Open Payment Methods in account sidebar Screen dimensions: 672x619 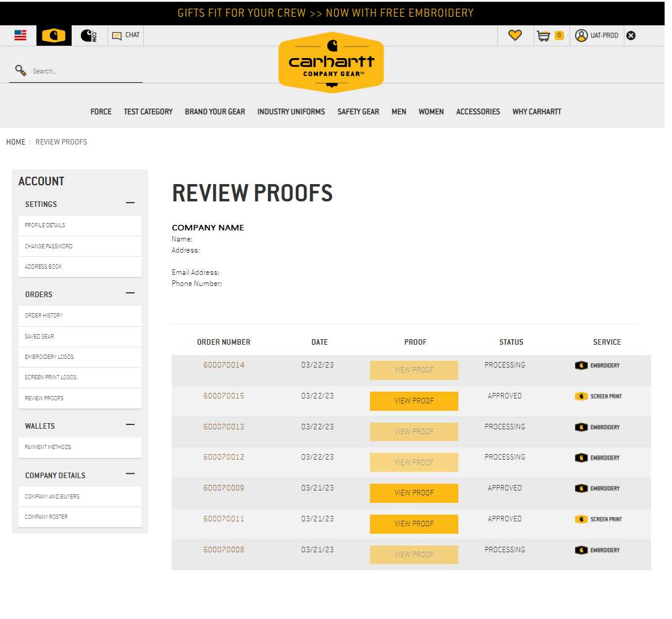[x=80, y=447]
